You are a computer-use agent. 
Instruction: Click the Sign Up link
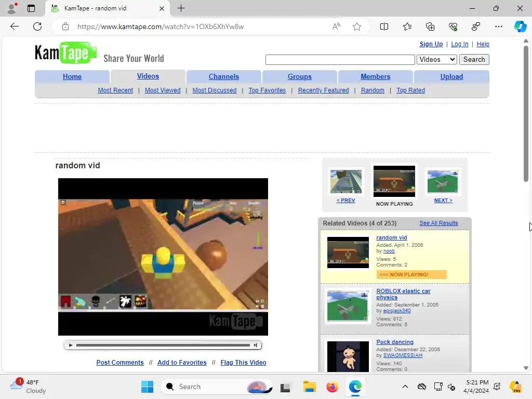coord(431,44)
